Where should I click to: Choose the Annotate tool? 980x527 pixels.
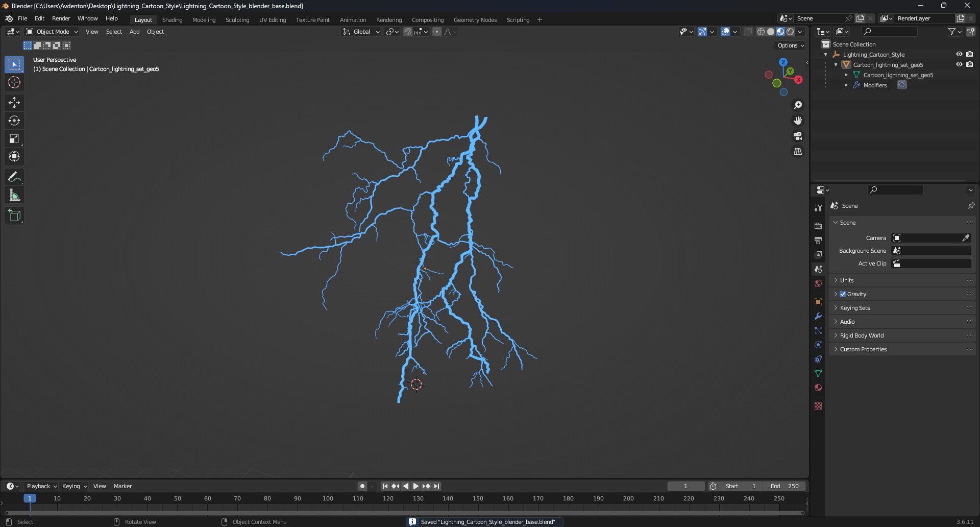pos(14,177)
